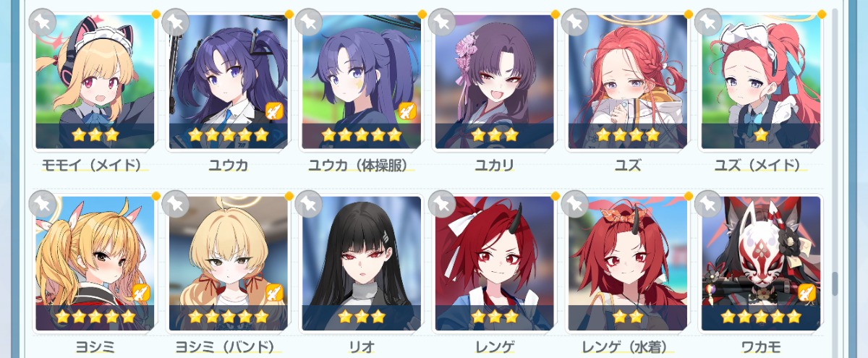Toggle the favorite star on モモイ（メイド）
Viewport: 868px width, 358px height.
(x=43, y=22)
